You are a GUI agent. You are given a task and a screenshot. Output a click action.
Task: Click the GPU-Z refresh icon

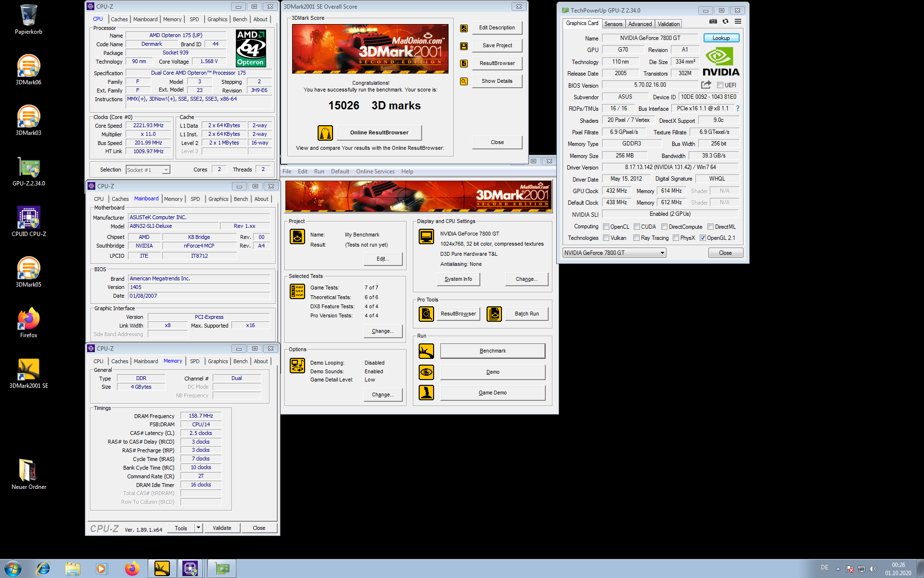click(x=726, y=21)
